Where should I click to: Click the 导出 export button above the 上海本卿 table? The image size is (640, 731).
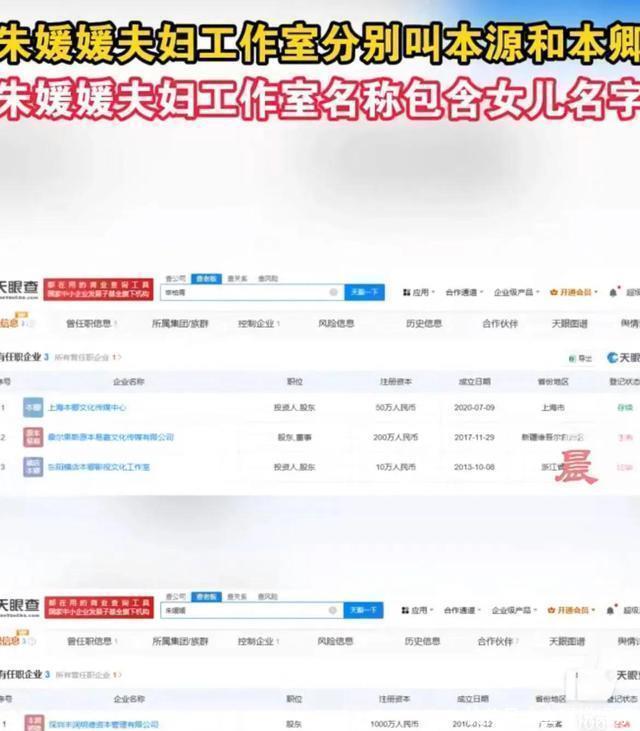[580, 358]
